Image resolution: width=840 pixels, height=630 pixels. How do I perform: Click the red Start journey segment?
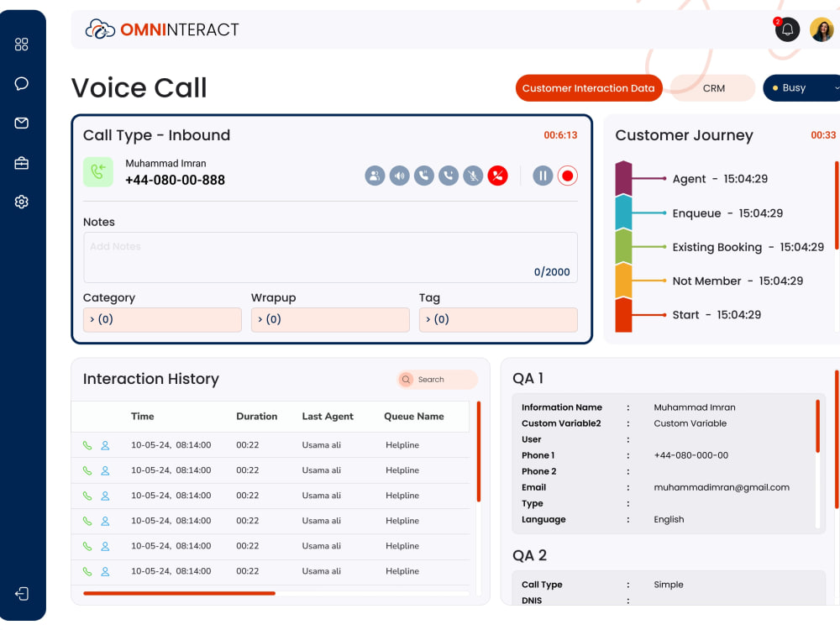(x=623, y=315)
